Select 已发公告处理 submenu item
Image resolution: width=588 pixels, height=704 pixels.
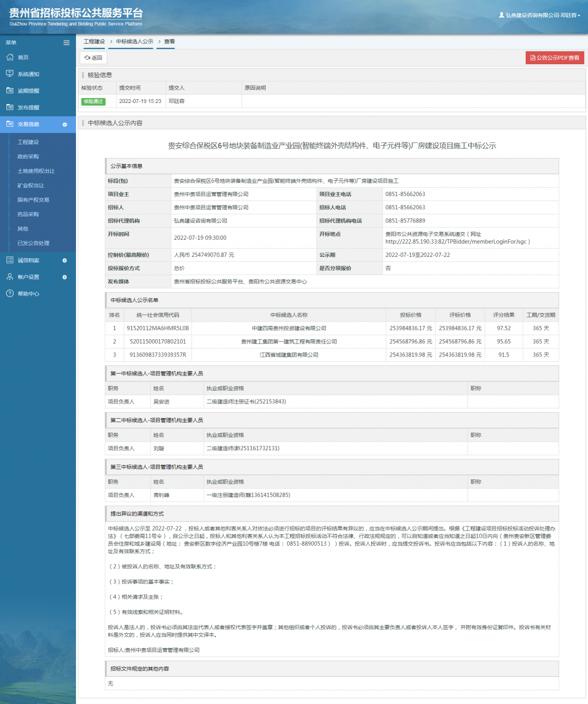pos(33,243)
